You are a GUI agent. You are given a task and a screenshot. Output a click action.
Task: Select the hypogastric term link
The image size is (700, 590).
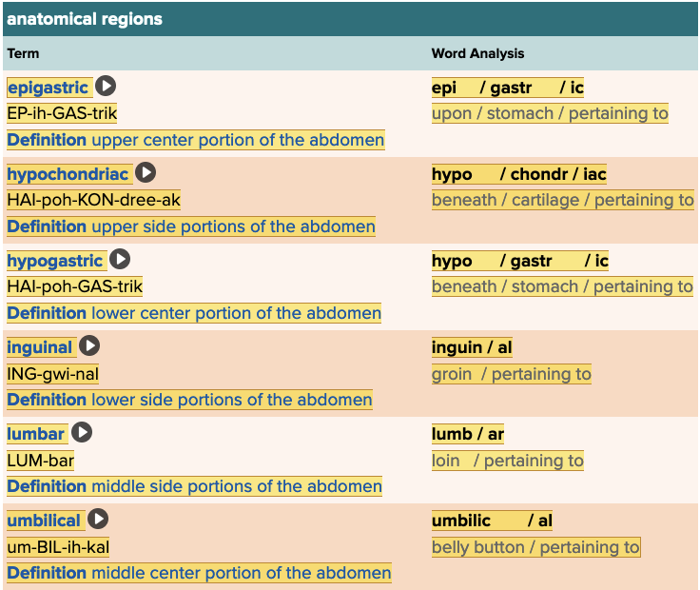(55, 261)
